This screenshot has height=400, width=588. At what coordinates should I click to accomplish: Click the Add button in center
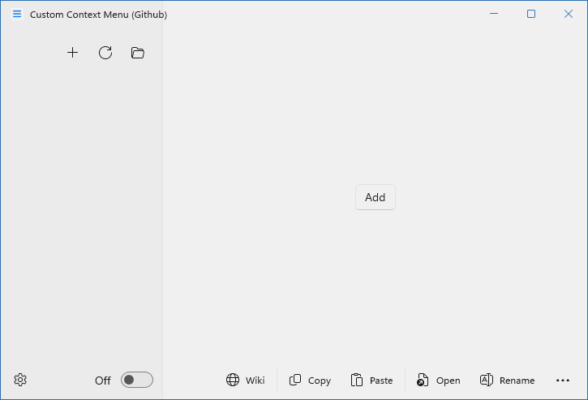pos(375,197)
